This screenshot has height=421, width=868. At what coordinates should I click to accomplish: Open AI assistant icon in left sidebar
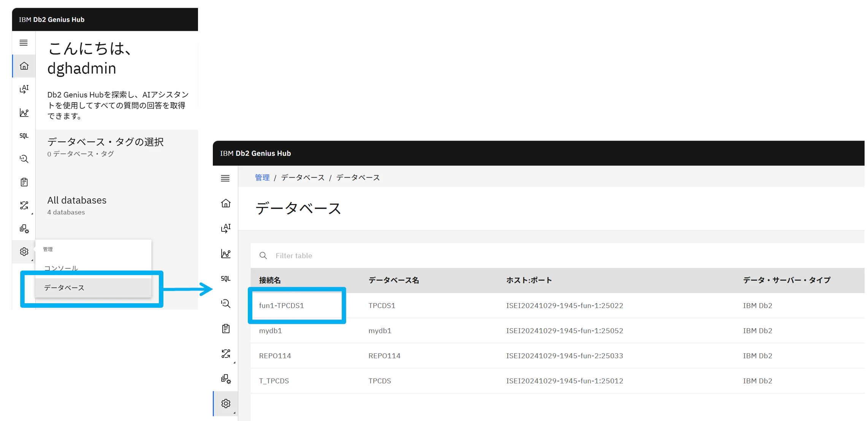click(x=24, y=89)
